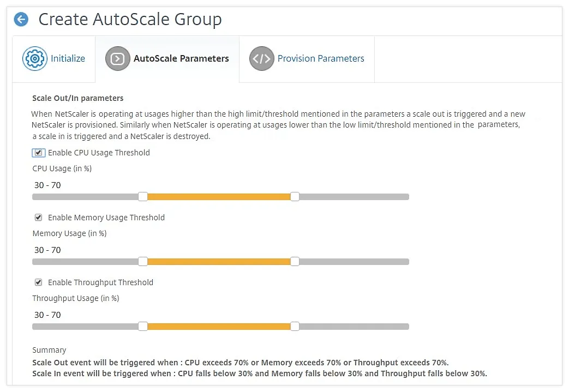The height and width of the screenshot is (392, 569).
Task: Click the CPU Usage high threshold handle
Action: click(295, 196)
